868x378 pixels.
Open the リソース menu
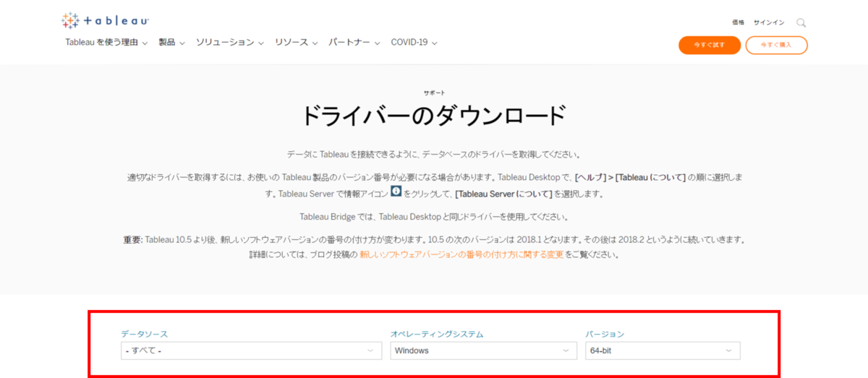(x=296, y=43)
